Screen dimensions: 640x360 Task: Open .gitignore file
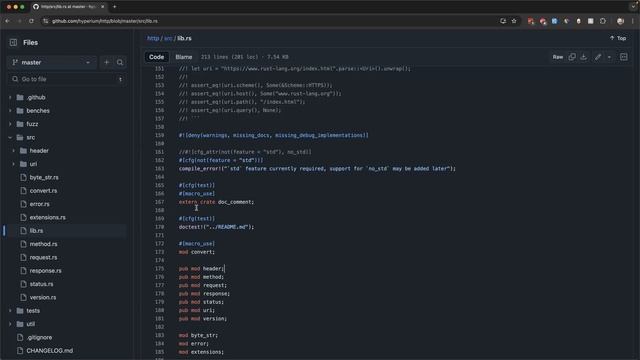(x=39, y=338)
